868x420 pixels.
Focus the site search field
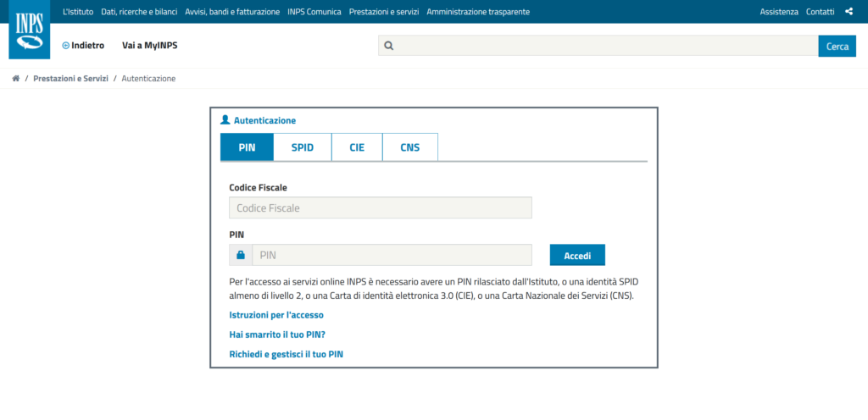point(598,46)
